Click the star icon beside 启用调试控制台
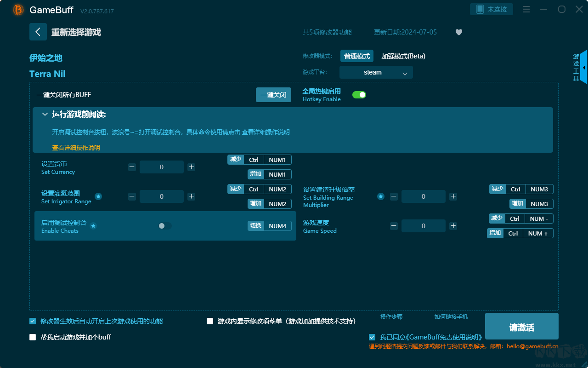The image size is (588, 368). [x=93, y=226]
